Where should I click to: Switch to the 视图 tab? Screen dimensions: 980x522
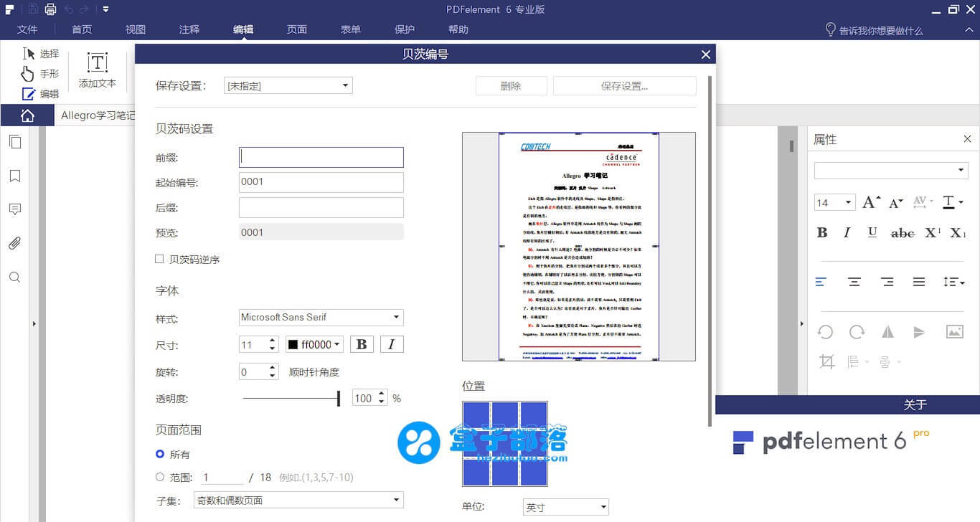pos(136,29)
